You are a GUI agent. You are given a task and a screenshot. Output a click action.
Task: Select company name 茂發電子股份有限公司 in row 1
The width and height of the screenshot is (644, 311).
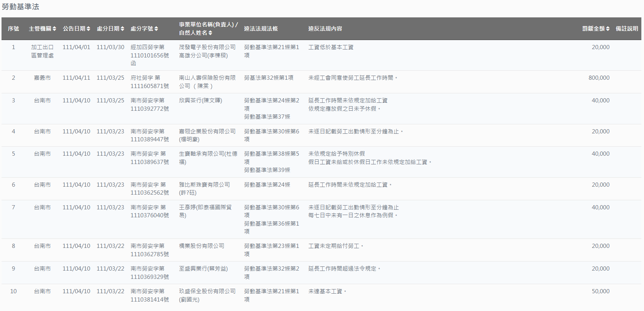[x=207, y=47]
